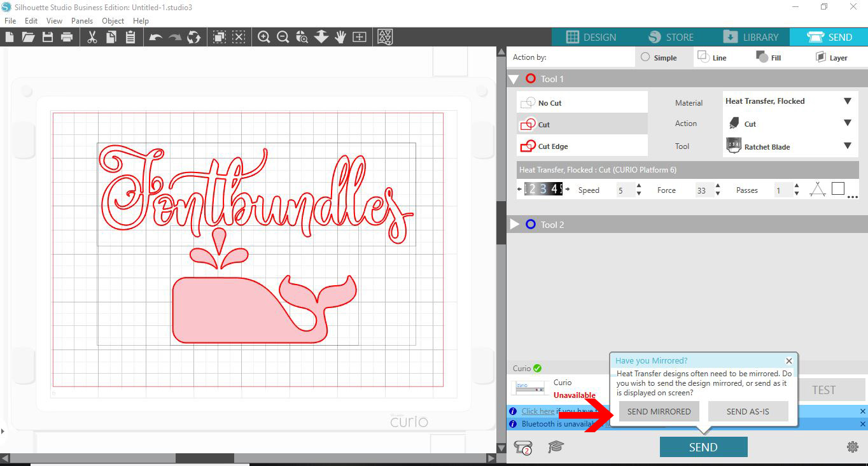Image resolution: width=868 pixels, height=466 pixels.
Task: Select the Simple action radio button
Action: 645,57
